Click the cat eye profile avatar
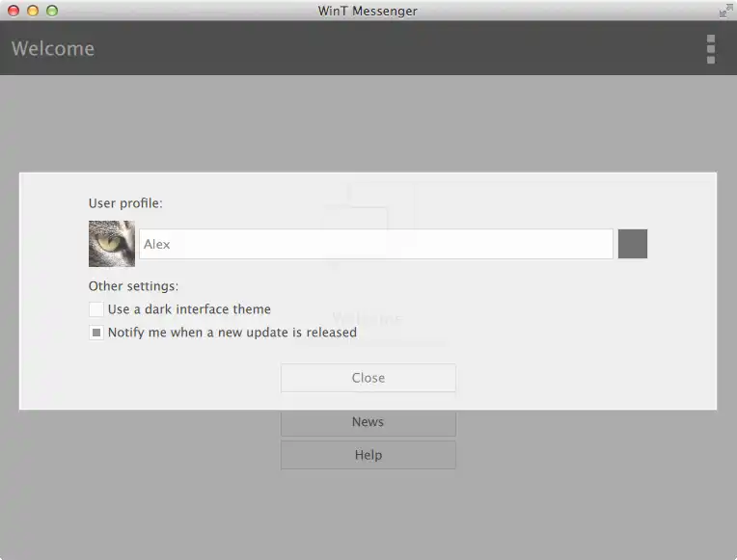The image size is (737, 560). (112, 244)
